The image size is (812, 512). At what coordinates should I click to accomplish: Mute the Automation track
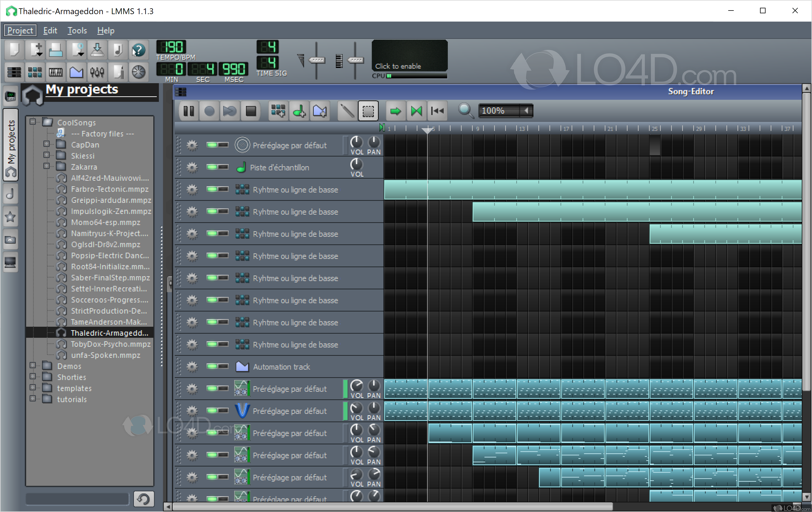[x=213, y=366]
